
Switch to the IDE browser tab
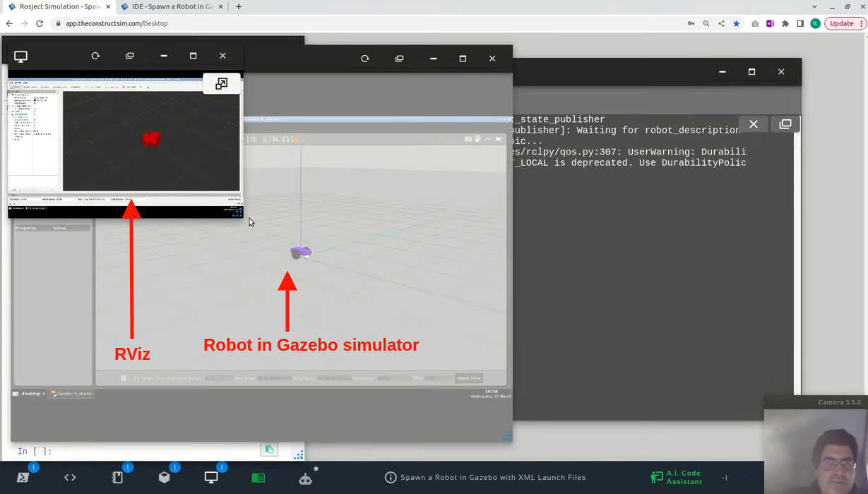point(172,6)
